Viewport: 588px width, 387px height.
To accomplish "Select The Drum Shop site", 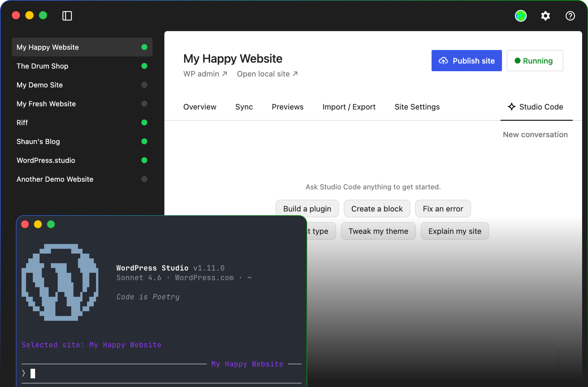I will (82, 66).
